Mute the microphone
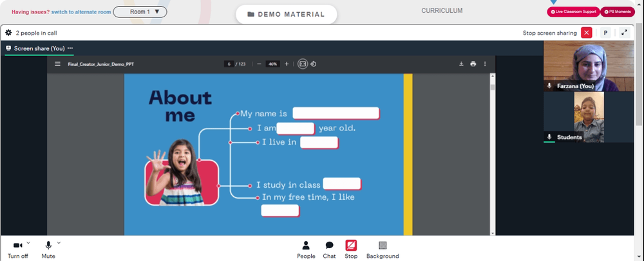Image resolution: width=644 pixels, height=261 pixels. tap(48, 250)
